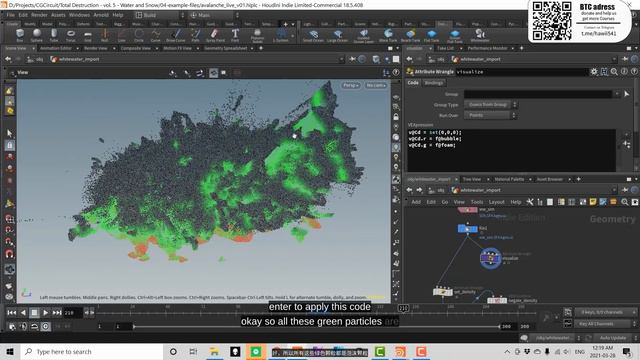
Task: Play the timeline forward
Action: (46, 313)
